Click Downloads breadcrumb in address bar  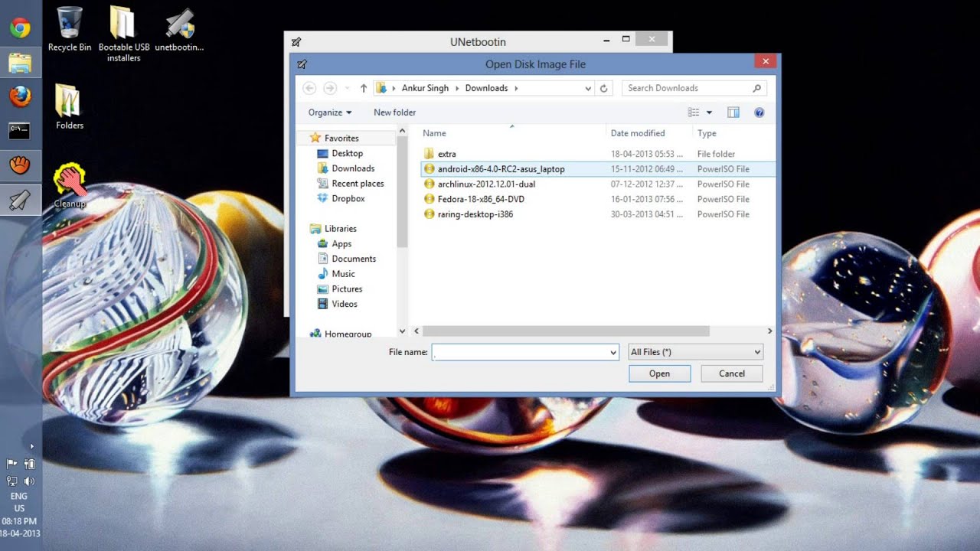[x=486, y=88]
